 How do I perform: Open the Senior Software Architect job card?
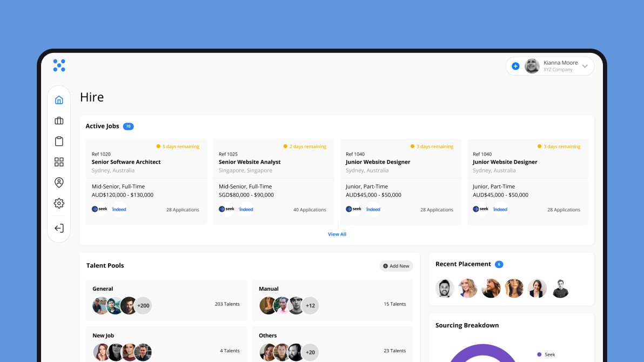pos(146,182)
